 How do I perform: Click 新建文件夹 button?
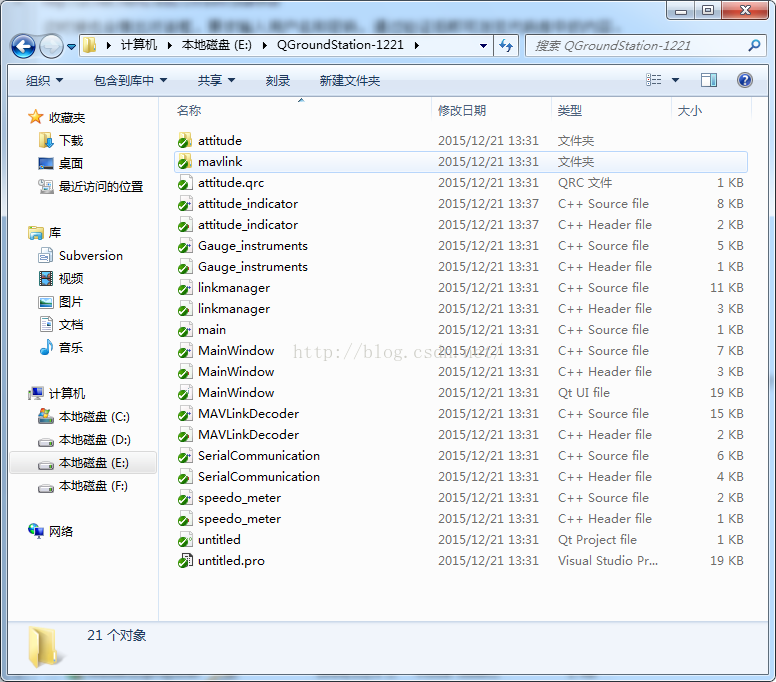click(350, 80)
